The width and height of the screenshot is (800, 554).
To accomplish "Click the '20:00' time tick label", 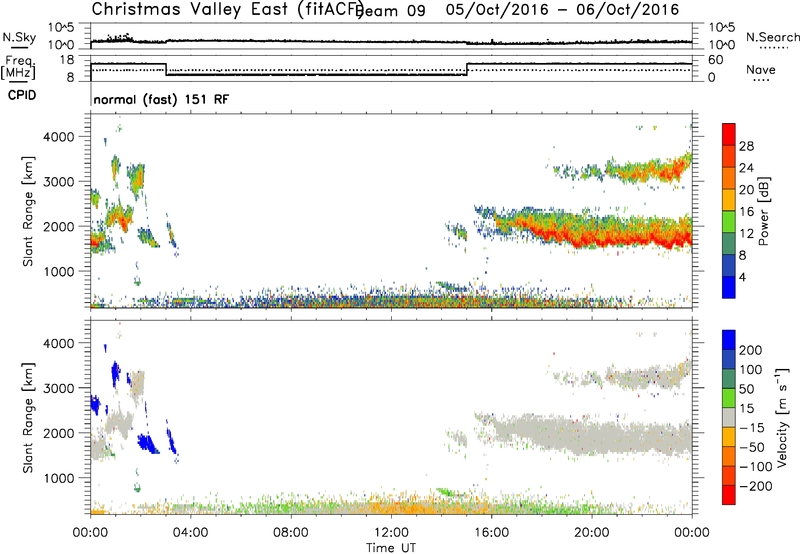I will coord(591,533).
